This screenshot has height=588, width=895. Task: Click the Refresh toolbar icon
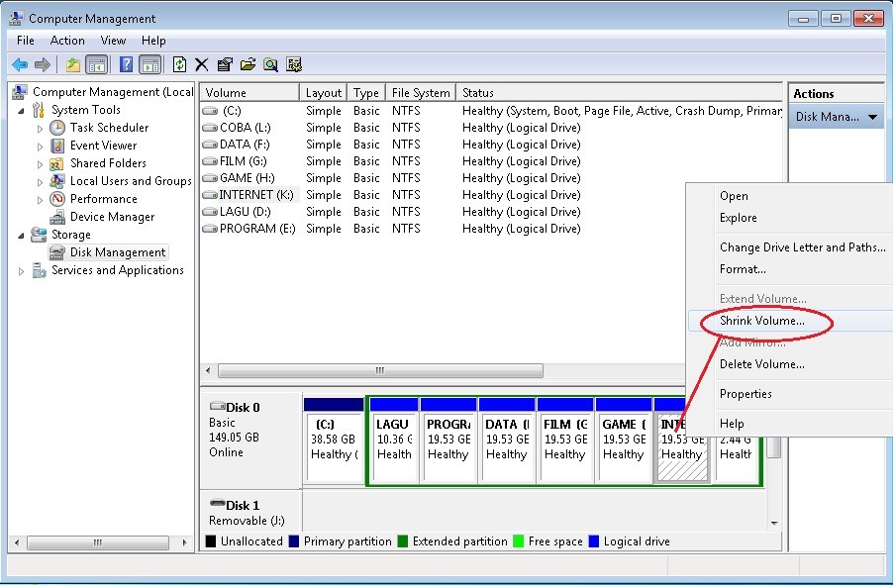click(179, 64)
